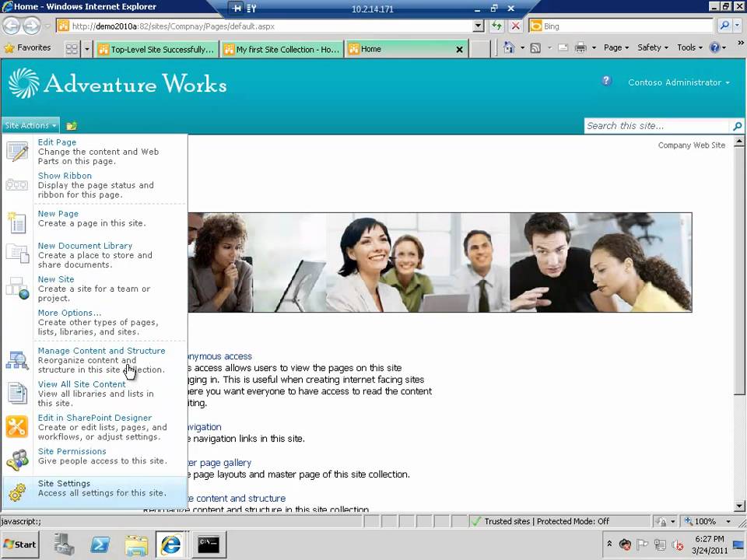Choose New Document Library menu entry
Viewport: 747px width, 560px height.
coord(94,255)
